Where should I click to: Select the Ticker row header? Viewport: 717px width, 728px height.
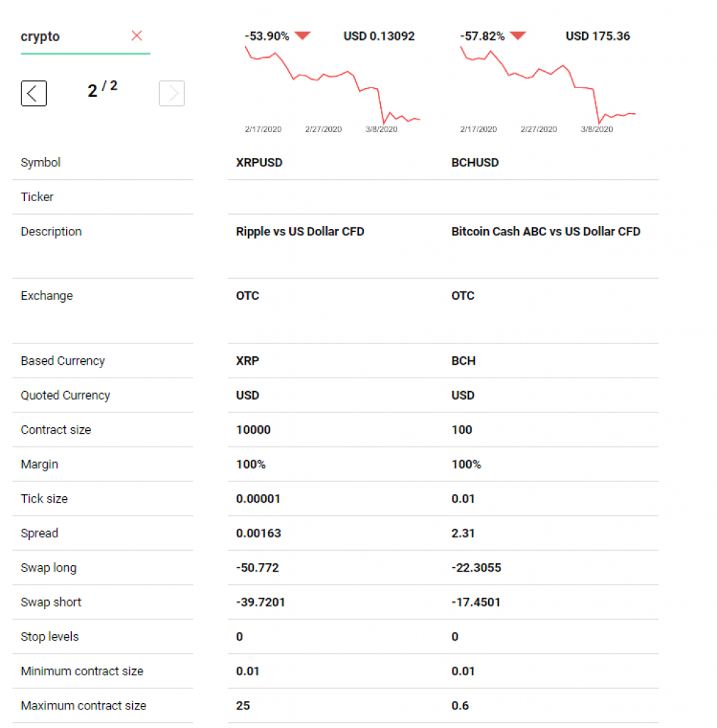click(37, 197)
